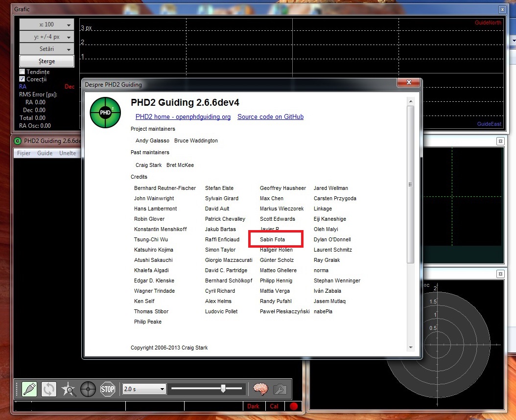
Task: Click the credit Sabin Fota
Action: (x=272, y=239)
